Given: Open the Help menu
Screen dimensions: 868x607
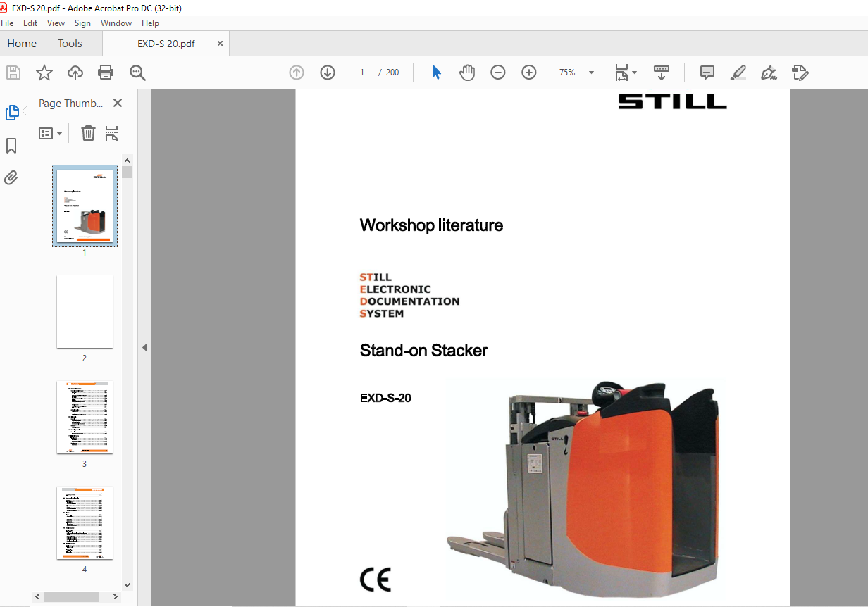Looking at the screenshot, I should [150, 23].
